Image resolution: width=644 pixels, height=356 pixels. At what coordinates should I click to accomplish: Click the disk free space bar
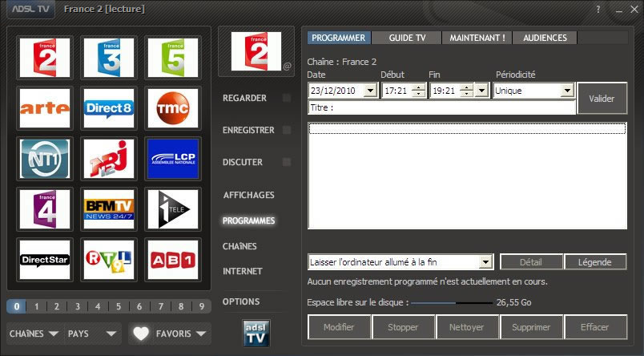click(452, 302)
